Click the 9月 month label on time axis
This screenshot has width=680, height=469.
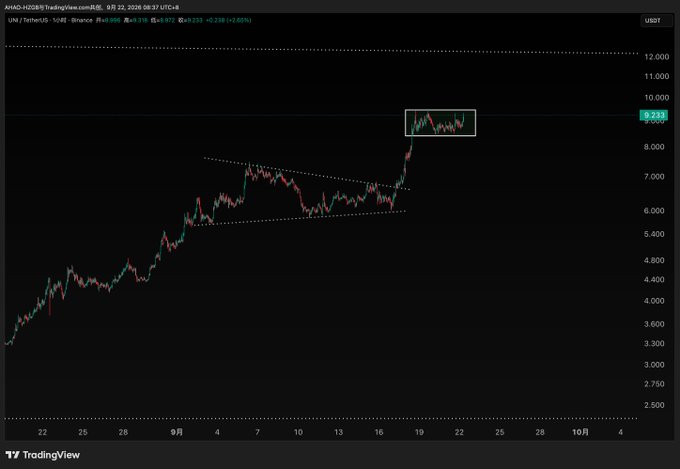pos(177,432)
